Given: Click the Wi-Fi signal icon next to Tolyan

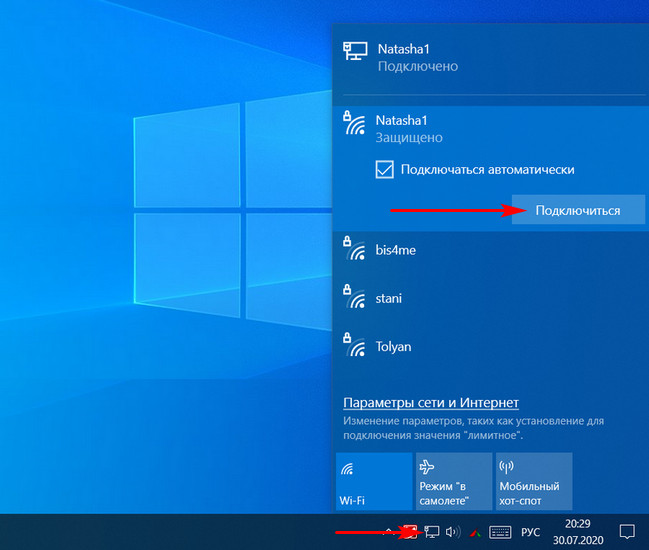Looking at the screenshot, I should tap(354, 344).
